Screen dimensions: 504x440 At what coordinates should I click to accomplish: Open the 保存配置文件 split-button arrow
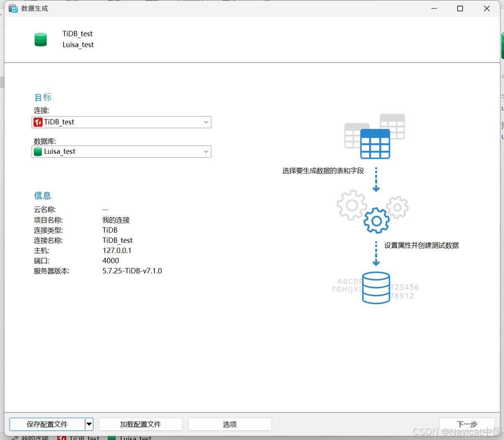pyautogui.click(x=89, y=424)
